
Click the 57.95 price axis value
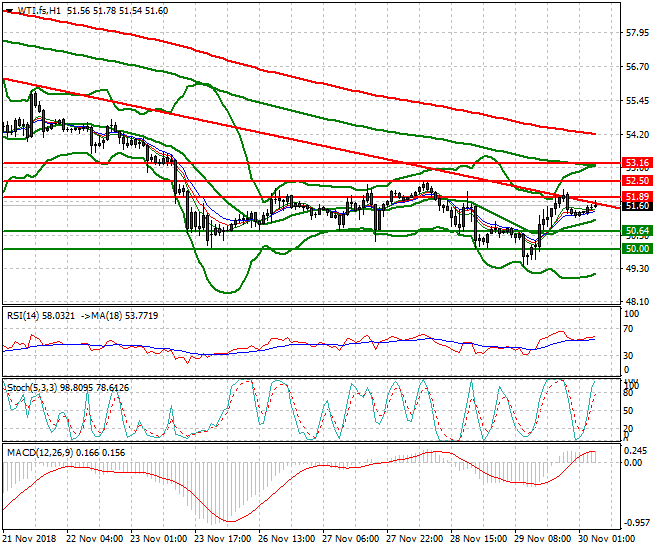(637, 33)
